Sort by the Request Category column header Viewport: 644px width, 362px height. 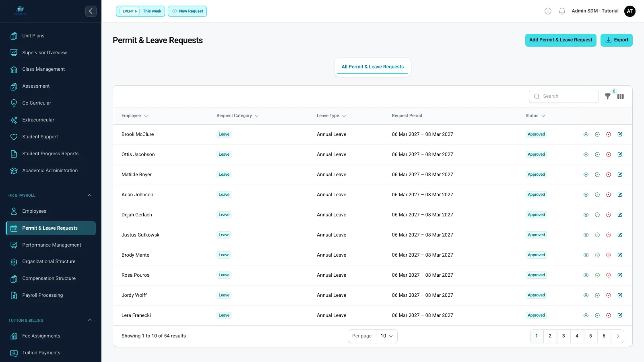point(237,116)
